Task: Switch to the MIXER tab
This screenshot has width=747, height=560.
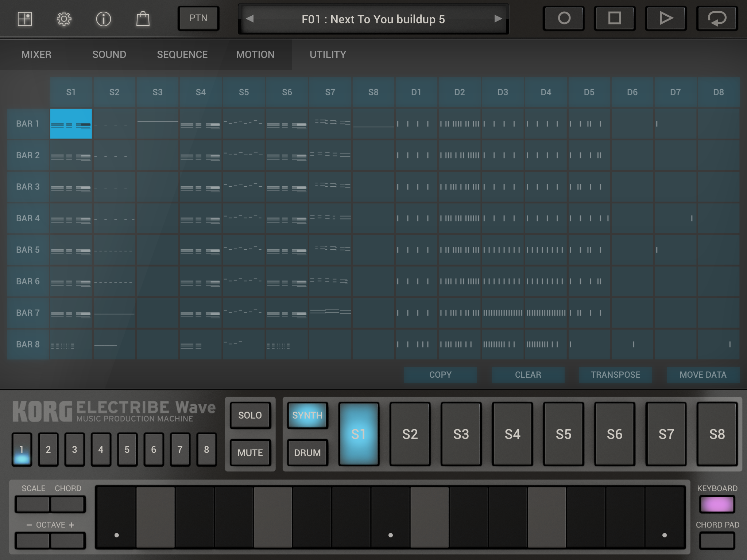Action: click(36, 55)
